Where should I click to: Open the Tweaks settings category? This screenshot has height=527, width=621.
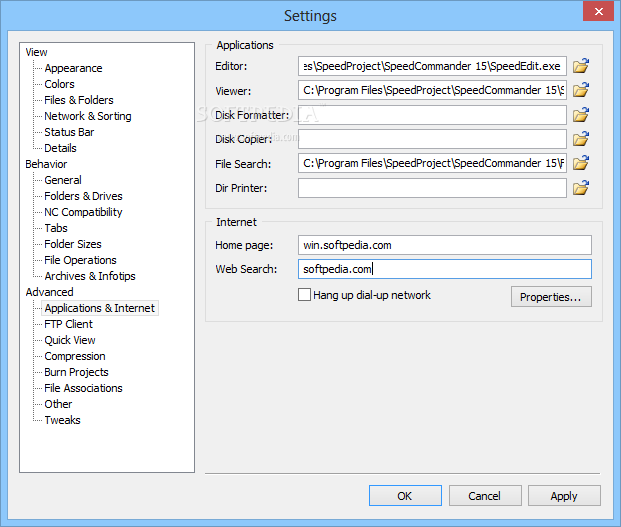pyautogui.click(x=62, y=420)
